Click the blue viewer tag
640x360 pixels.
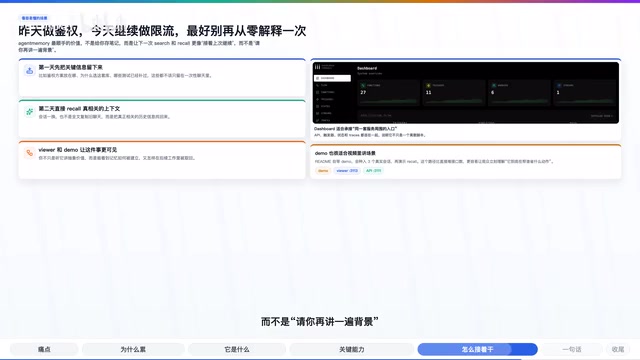point(347,171)
